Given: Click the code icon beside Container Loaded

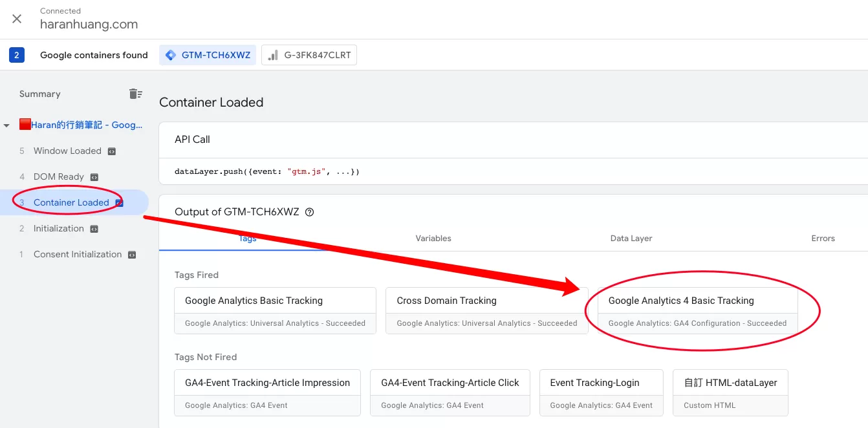Looking at the screenshot, I should point(119,203).
